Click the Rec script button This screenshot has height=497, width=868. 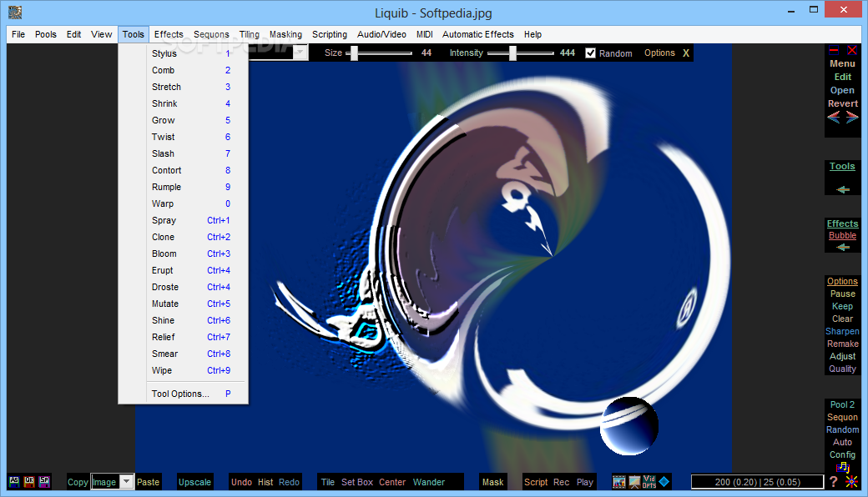[x=562, y=482]
